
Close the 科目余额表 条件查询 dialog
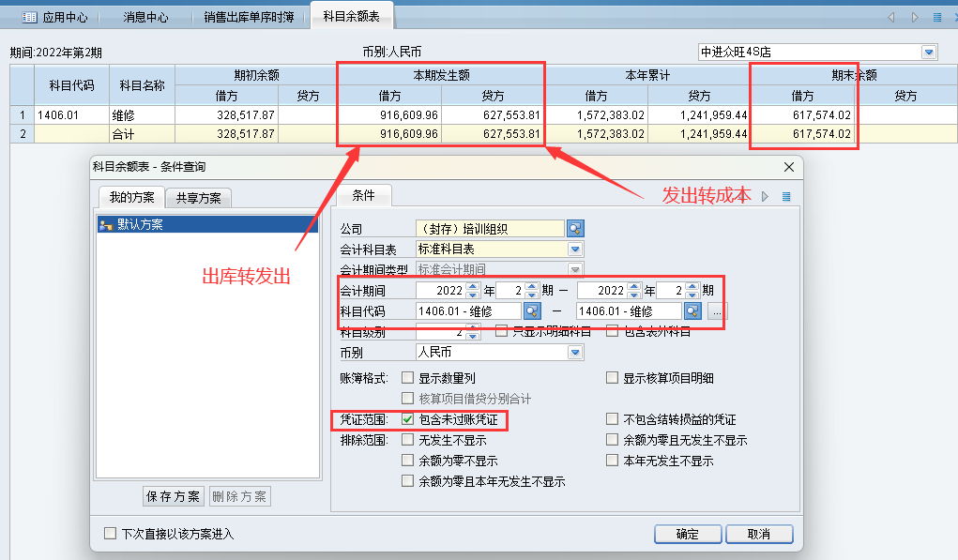point(787,167)
